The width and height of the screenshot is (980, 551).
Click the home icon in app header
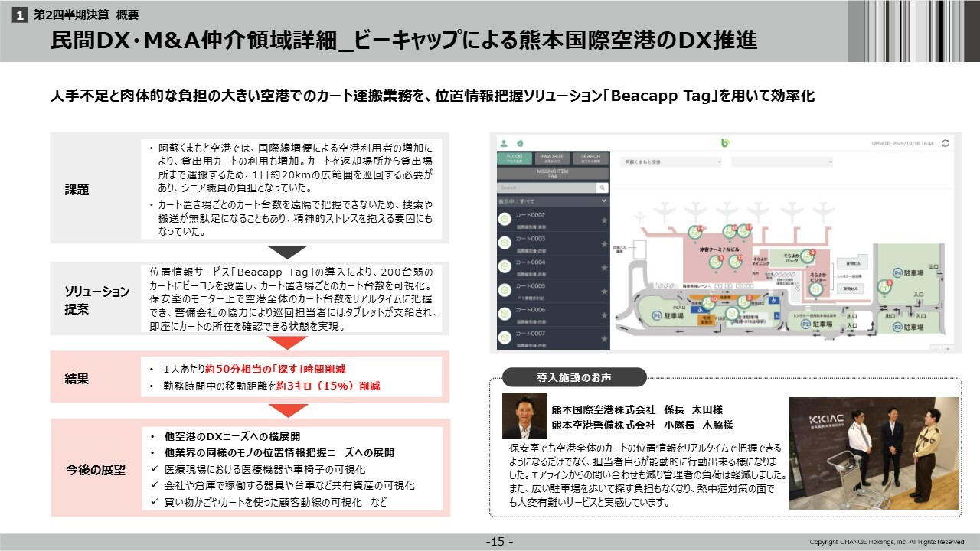[519, 143]
